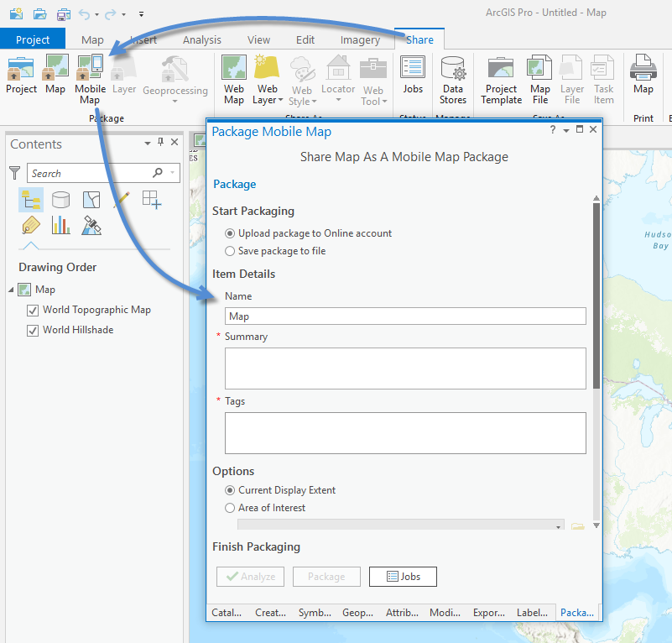Select Current Display Extent option
Image resolution: width=672 pixels, height=643 pixels.
[x=230, y=490]
